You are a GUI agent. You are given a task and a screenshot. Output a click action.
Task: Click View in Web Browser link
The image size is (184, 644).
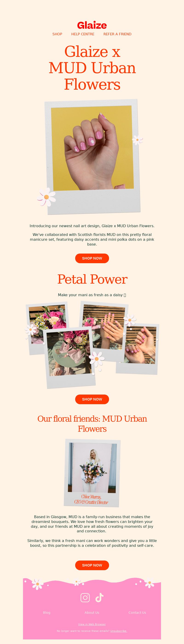tap(92, 624)
